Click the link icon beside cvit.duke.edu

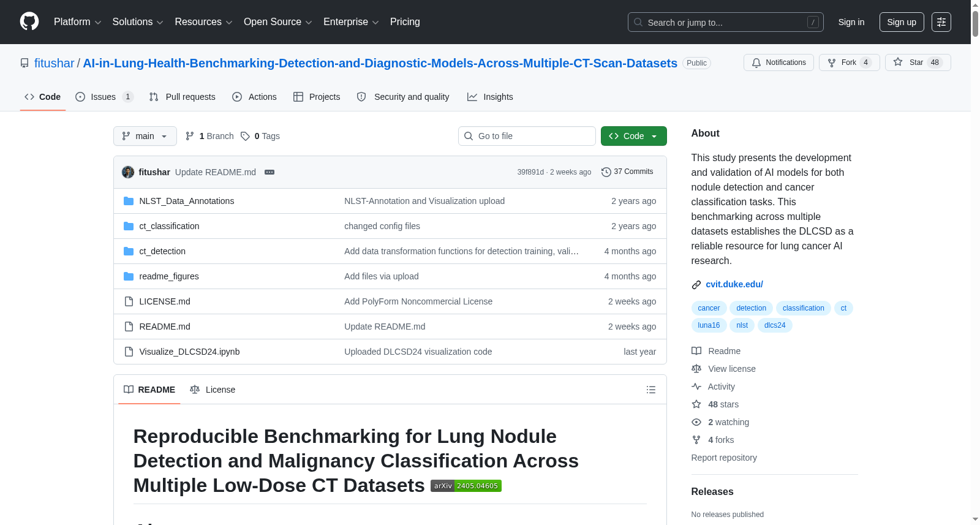coord(696,285)
